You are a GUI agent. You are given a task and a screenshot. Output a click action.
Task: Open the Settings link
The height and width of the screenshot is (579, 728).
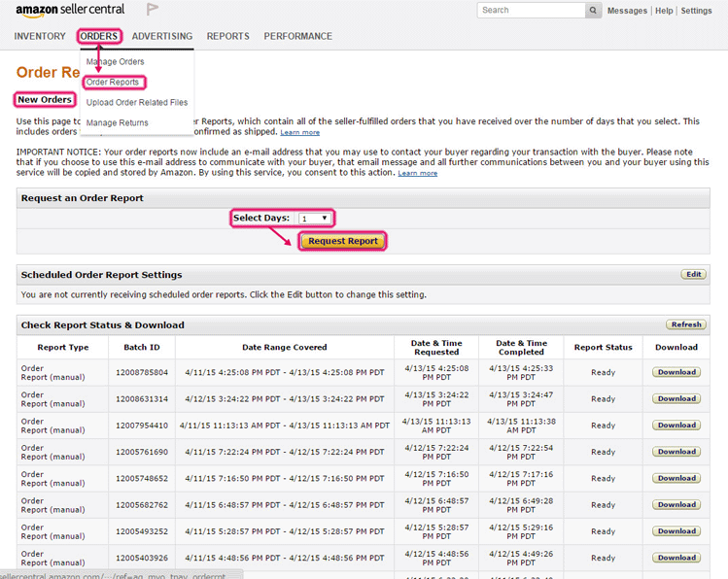coord(696,11)
